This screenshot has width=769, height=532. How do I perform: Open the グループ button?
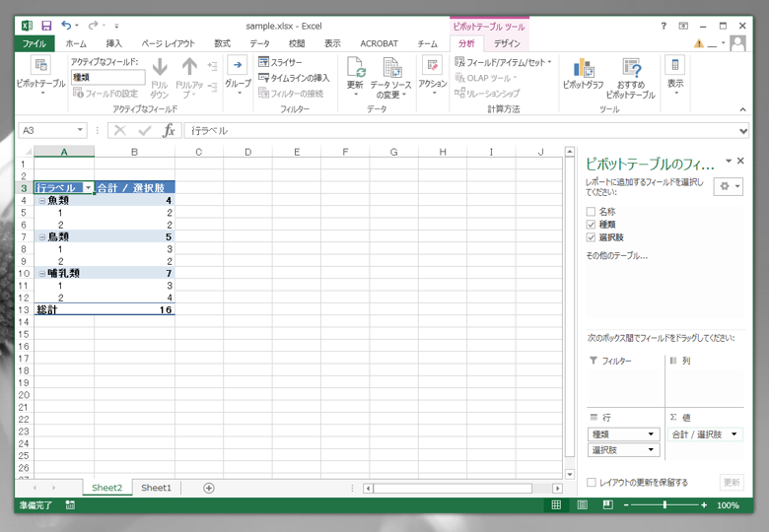point(238,76)
